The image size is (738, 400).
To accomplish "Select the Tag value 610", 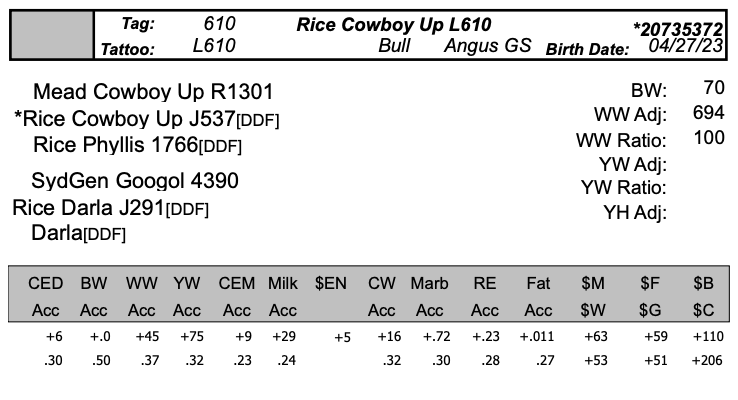I will [219, 23].
